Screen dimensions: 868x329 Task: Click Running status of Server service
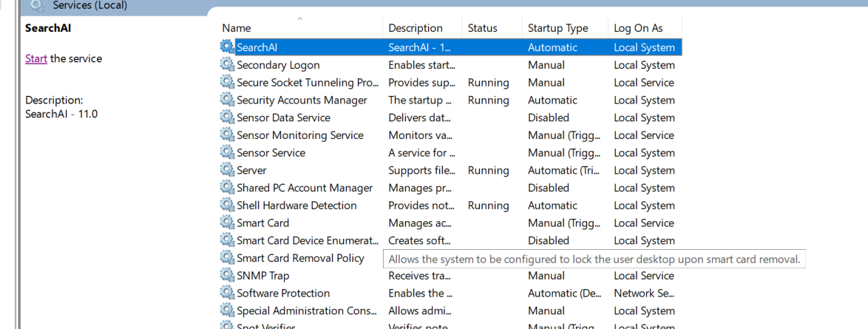coord(488,170)
